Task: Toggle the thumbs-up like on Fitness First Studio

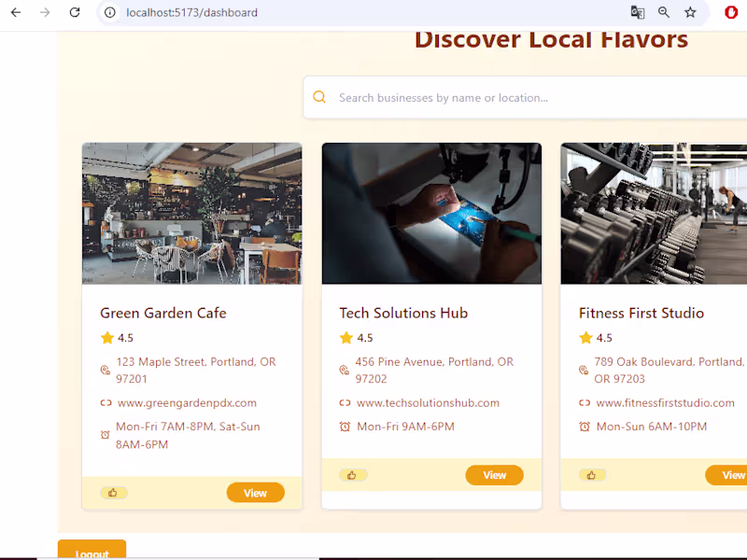Action: pyautogui.click(x=591, y=474)
